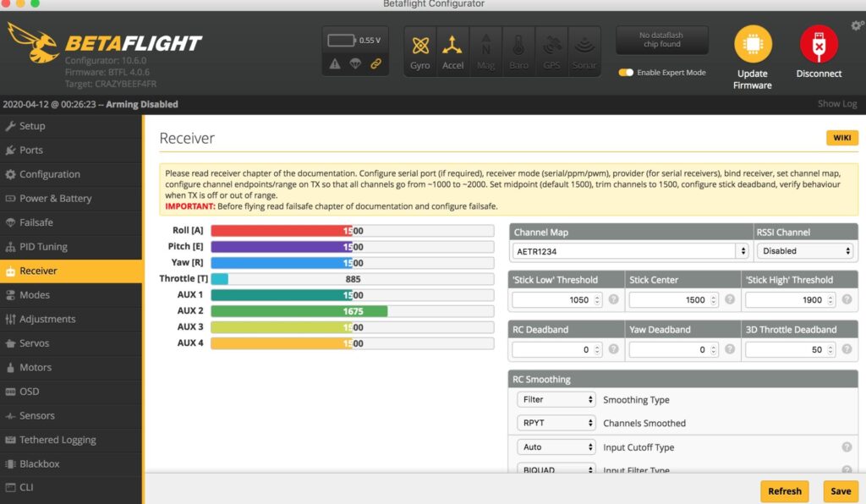Open the Smoothing Type dropdown

click(556, 399)
